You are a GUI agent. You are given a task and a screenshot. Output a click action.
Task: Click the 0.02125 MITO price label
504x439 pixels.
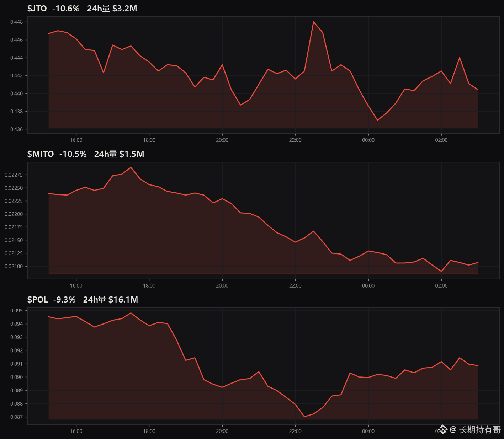pyautogui.click(x=14, y=253)
